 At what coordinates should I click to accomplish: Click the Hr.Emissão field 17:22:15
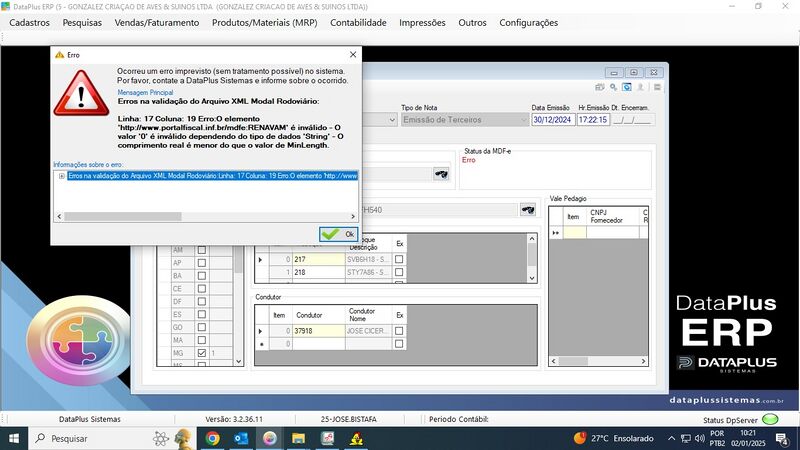tap(593, 120)
